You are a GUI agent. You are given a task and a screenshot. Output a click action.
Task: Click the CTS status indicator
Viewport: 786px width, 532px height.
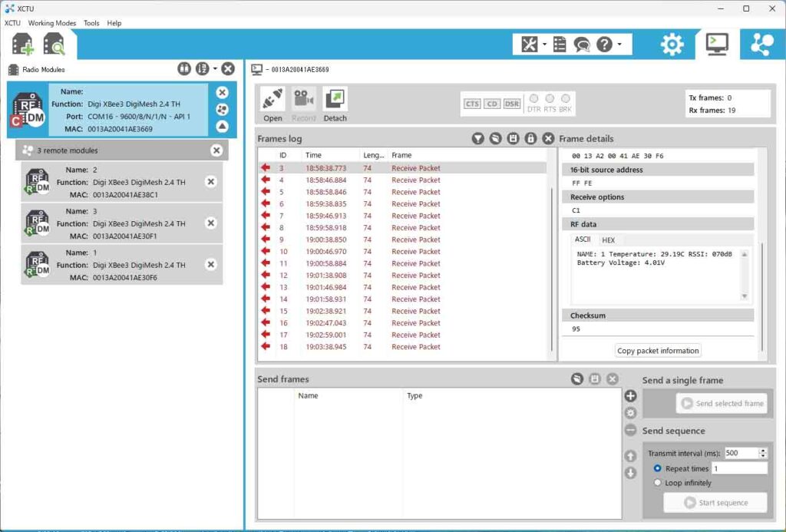472,104
